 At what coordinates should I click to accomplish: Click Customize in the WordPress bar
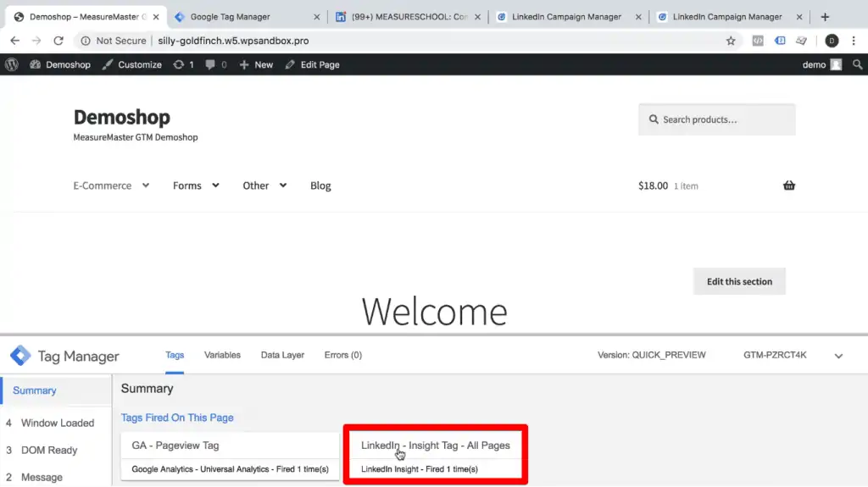pos(131,64)
